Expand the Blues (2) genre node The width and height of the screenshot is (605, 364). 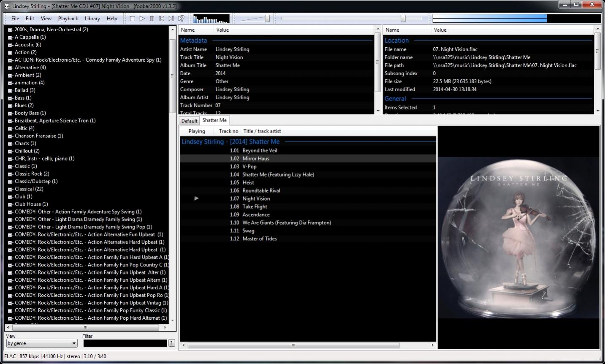pos(10,106)
